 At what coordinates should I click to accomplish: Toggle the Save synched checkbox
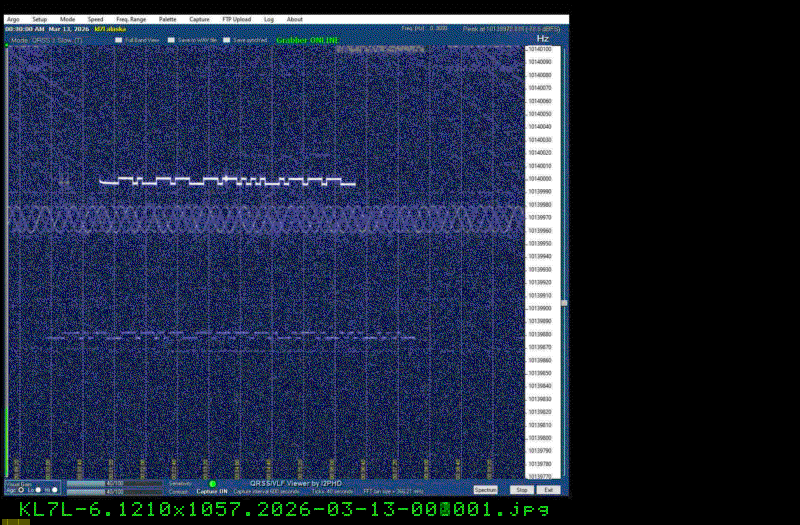point(226,40)
